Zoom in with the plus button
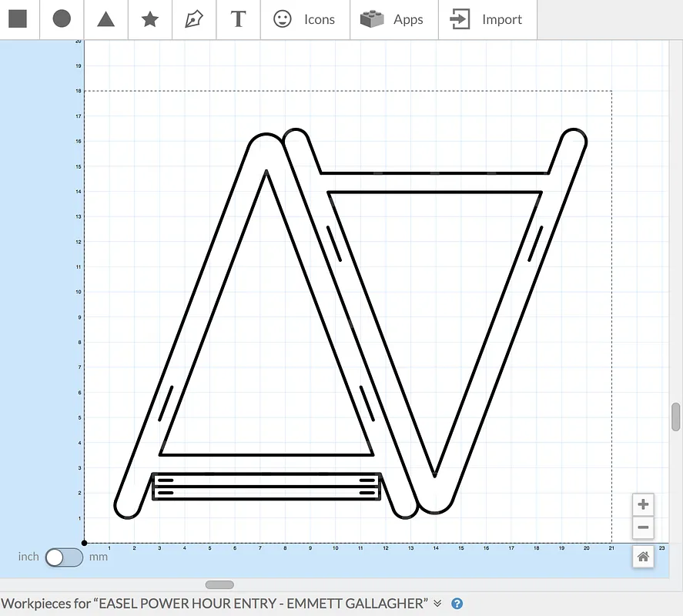683x616 pixels. tap(643, 505)
